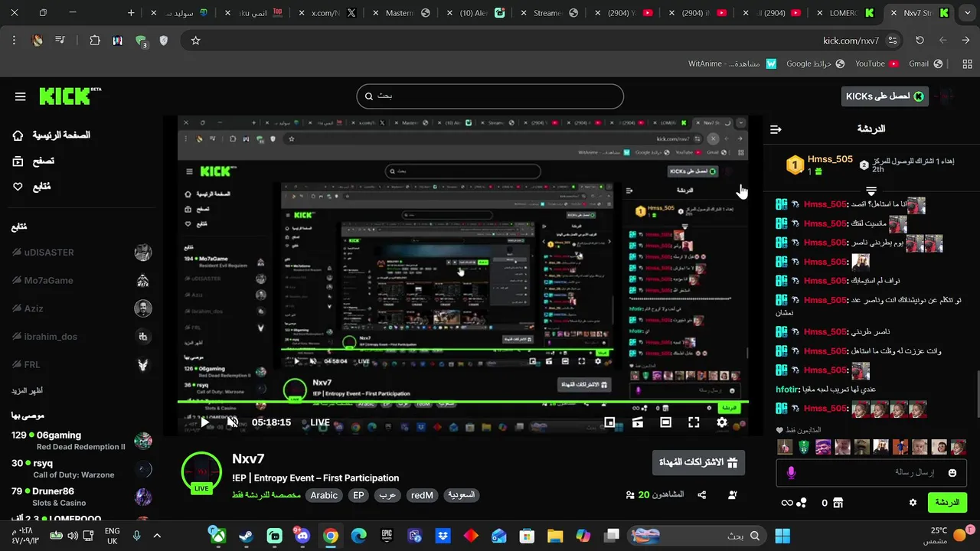Open the Gmail bookmark

pos(925,64)
